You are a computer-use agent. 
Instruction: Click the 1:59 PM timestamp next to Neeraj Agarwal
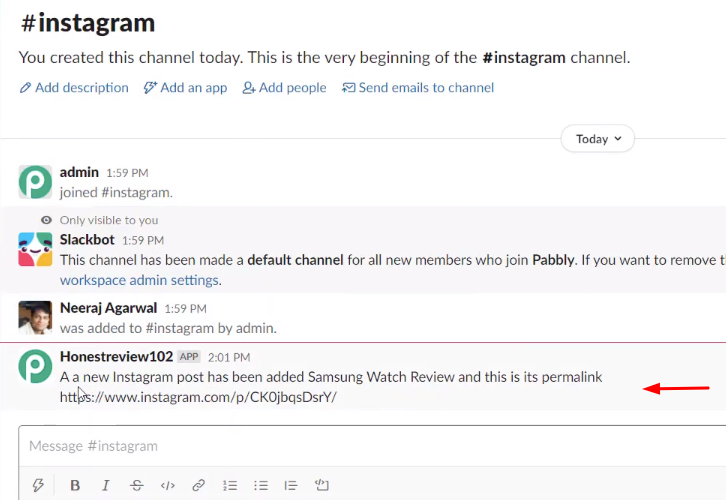click(x=185, y=309)
